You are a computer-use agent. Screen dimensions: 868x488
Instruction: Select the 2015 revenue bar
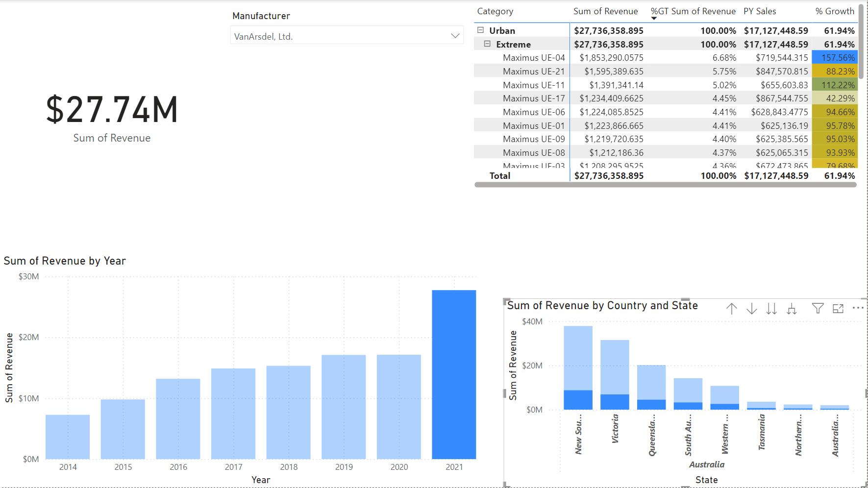tap(123, 429)
